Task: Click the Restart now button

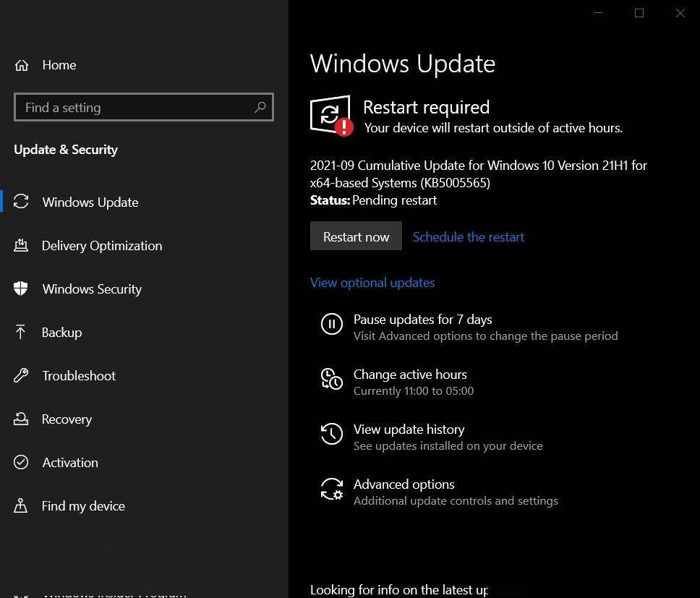Action: tap(356, 236)
